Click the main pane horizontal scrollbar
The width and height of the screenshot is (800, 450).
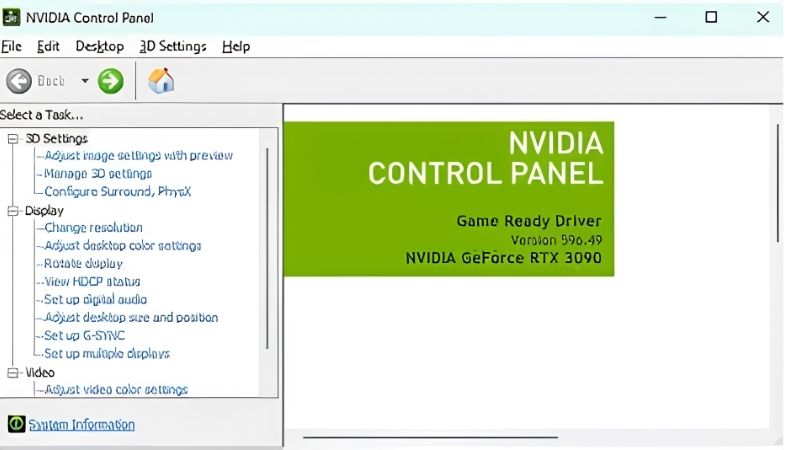(431, 437)
